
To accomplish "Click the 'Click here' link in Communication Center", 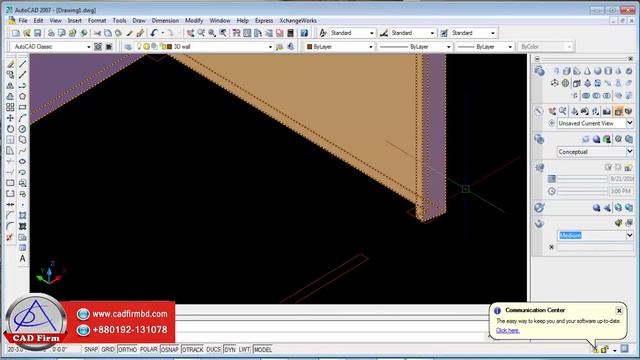I will point(507,331).
